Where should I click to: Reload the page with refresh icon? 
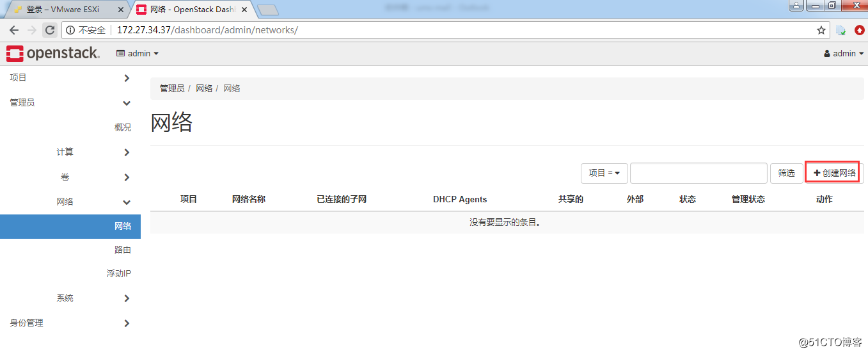click(50, 30)
